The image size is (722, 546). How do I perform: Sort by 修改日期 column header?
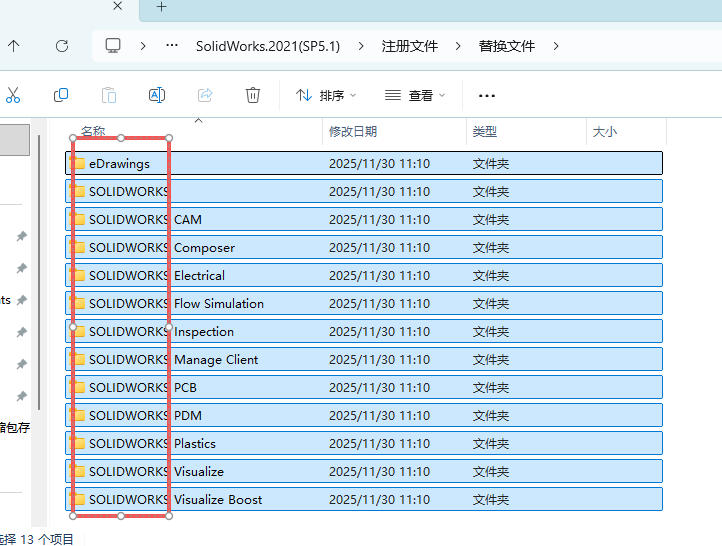(353, 132)
